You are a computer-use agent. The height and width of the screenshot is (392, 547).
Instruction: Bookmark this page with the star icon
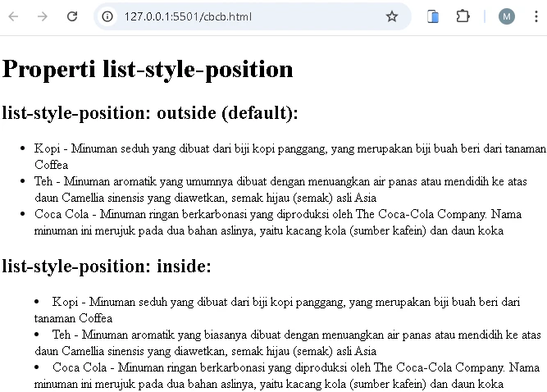tap(392, 16)
